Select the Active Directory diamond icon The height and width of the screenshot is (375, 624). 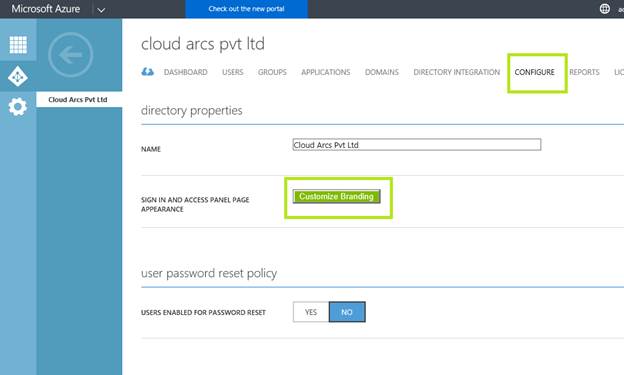tap(18, 76)
